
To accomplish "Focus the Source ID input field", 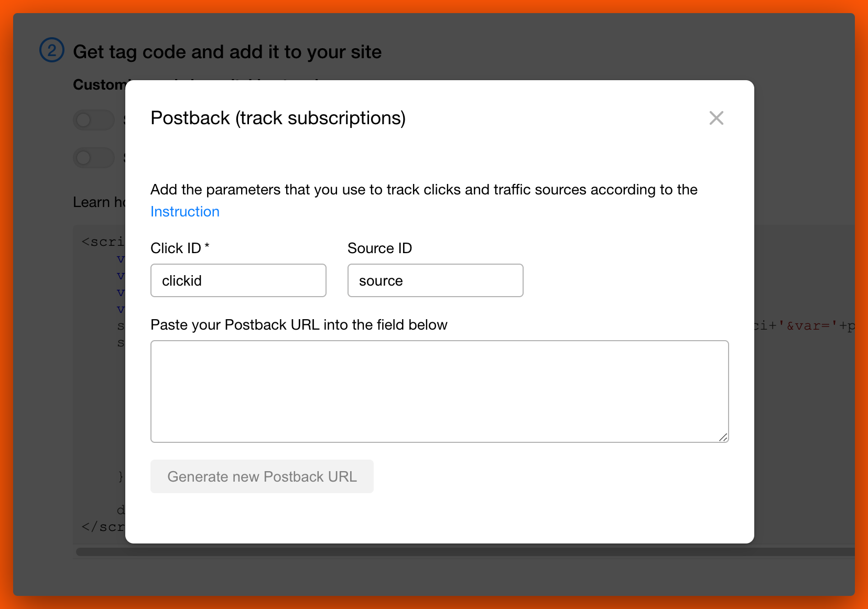I will 435,281.
